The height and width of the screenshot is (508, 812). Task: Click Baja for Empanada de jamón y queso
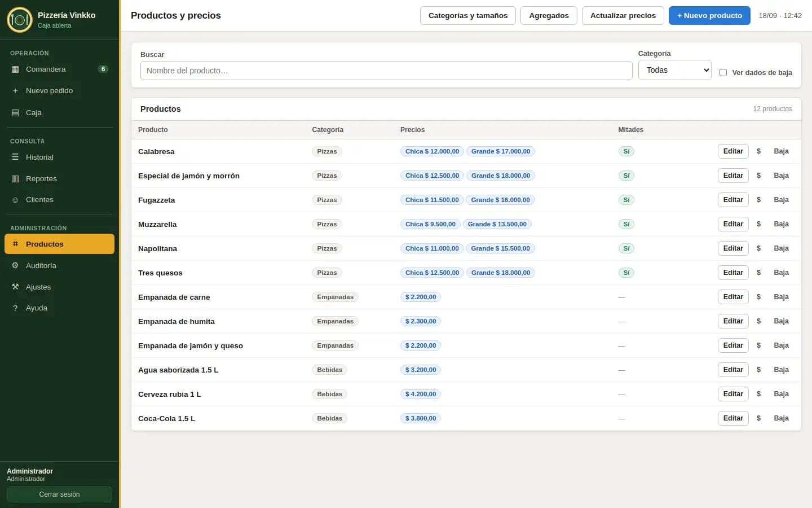[x=781, y=345]
